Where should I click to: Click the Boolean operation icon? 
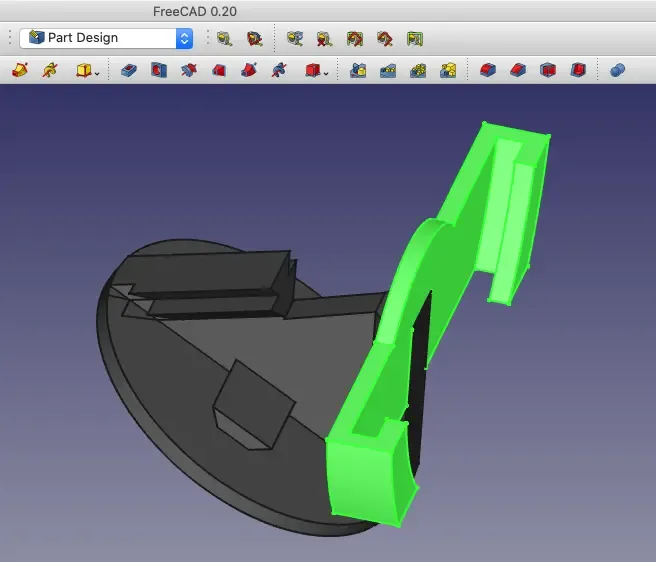pyautogui.click(x=617, y=70)
